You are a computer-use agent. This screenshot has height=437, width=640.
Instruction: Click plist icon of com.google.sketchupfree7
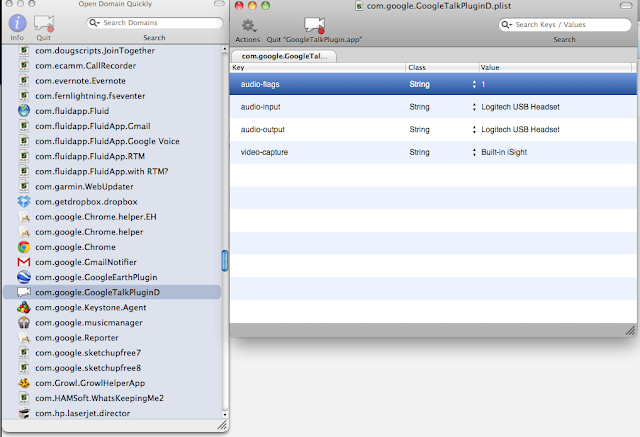tap(24, 352)
